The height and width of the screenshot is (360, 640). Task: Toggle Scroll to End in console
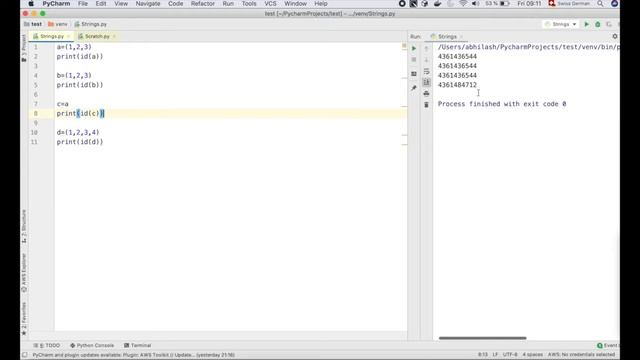[427, 82]
